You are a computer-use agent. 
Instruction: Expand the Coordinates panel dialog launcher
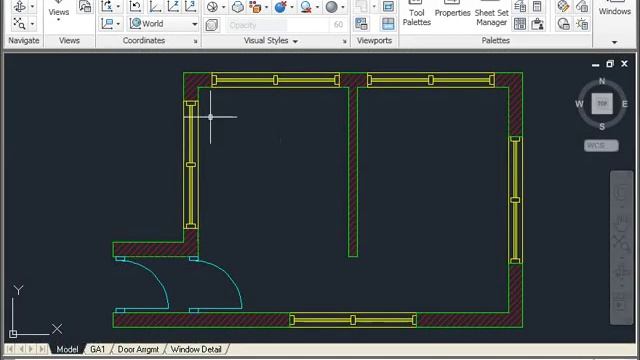tap(196, 41)
